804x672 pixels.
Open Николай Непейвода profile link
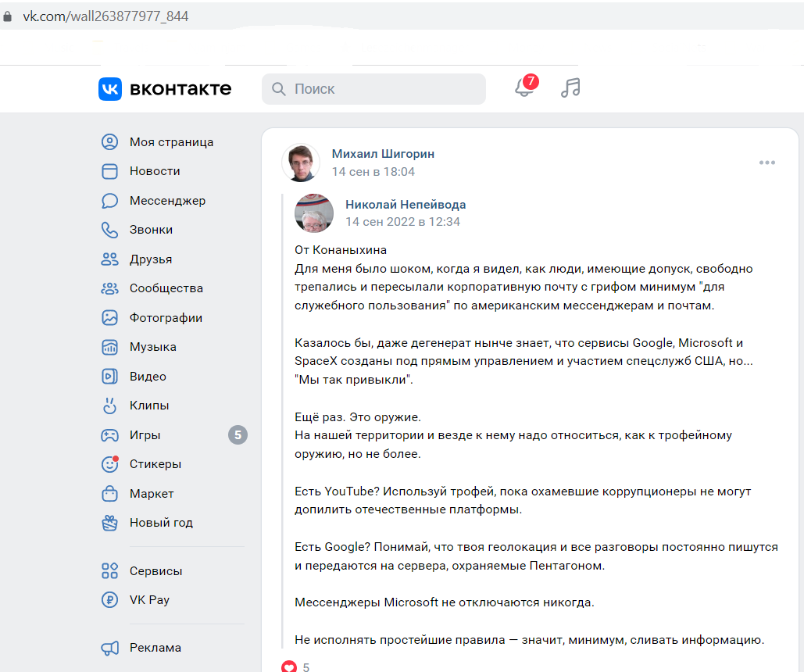(x=406, y=204)
